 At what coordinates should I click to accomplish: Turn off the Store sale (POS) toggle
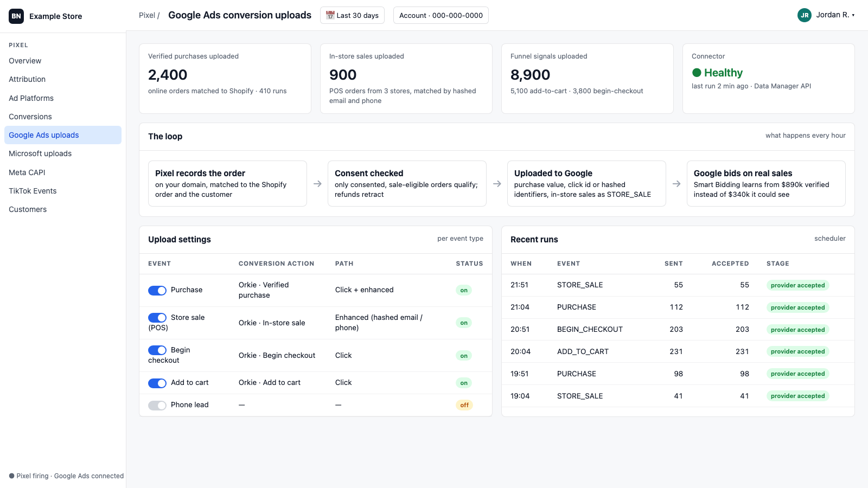[157, 318]
